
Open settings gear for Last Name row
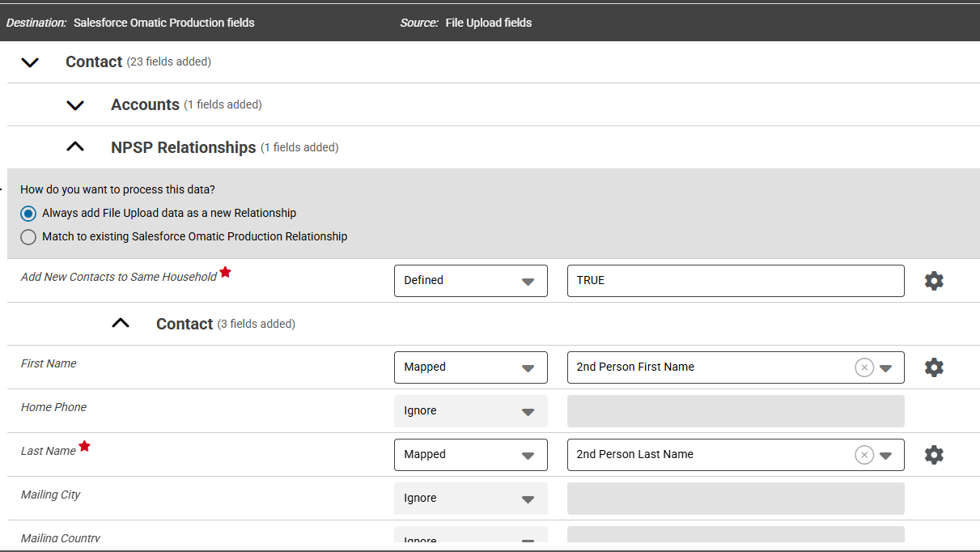(934, 455)
